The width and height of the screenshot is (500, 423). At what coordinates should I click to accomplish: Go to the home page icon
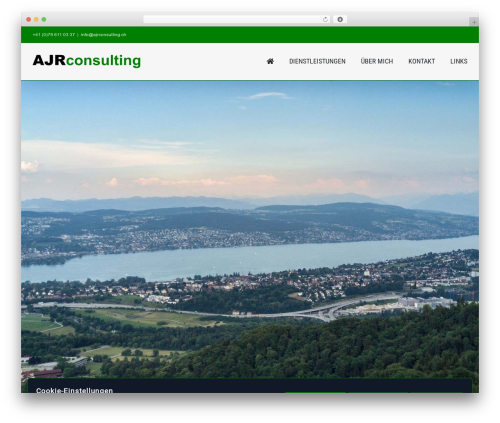(x=270, y=61)
